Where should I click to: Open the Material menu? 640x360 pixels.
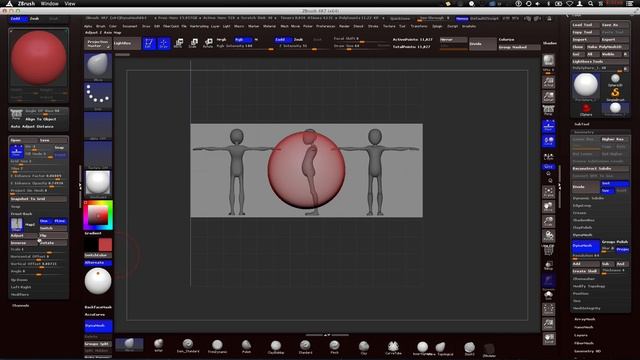(x=269, y=26)
